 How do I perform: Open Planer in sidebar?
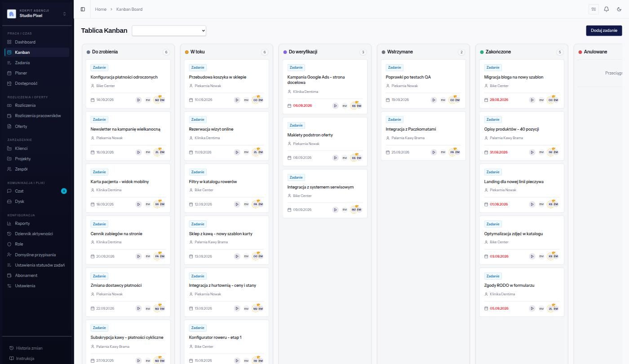pos(37,73)
